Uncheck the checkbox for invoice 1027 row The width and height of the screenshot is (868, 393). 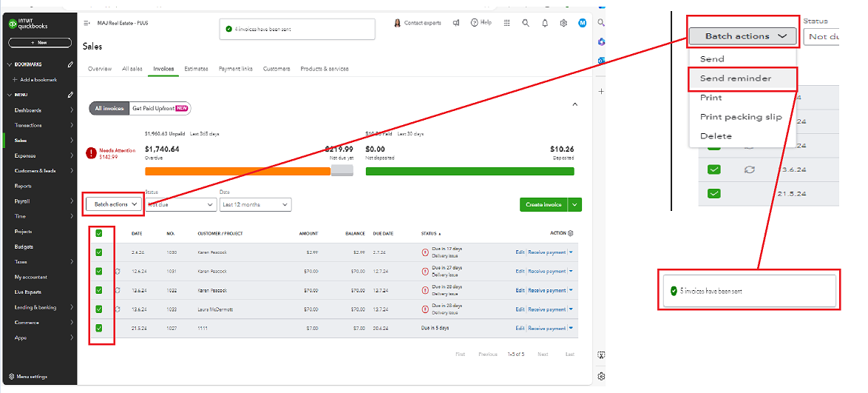pyautogui.click(x=99, y=328)
